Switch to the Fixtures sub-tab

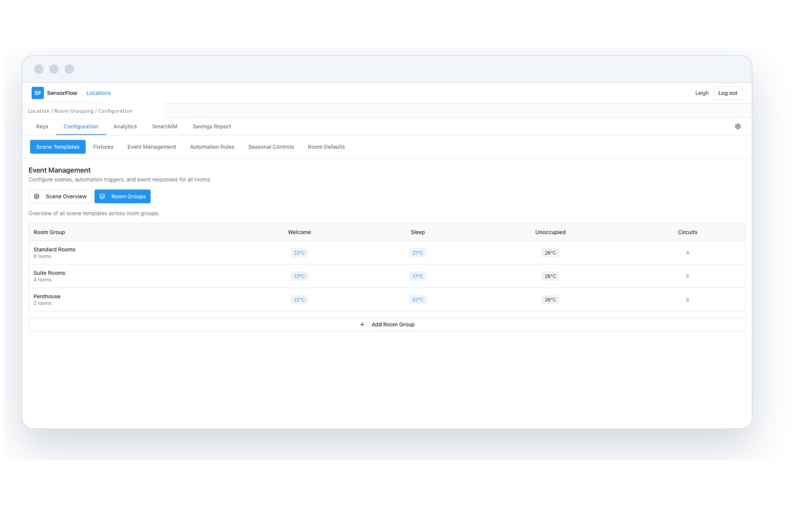(103, 147)
